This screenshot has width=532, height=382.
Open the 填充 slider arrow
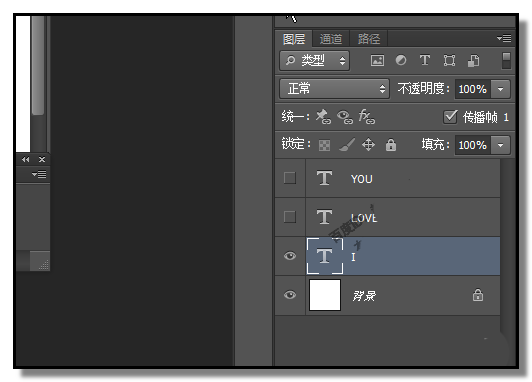click(500, 145)
